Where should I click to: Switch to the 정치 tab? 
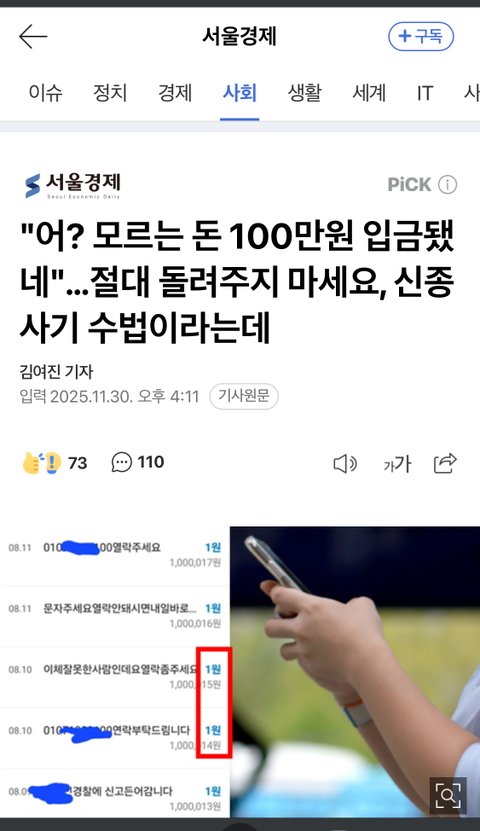click(110, 93)
